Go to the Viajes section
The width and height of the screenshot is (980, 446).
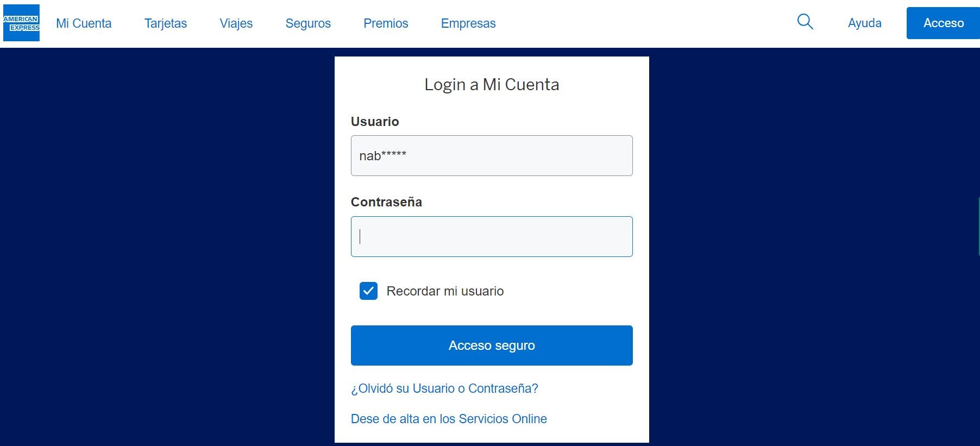[x=236, y=23]
